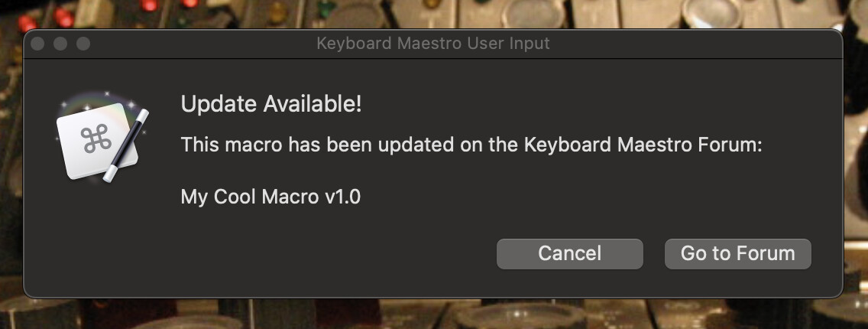The image size is (868, 329).
Task: Click the words Keyboard Maestro Forum in the message
Action: tap(643, 145)
